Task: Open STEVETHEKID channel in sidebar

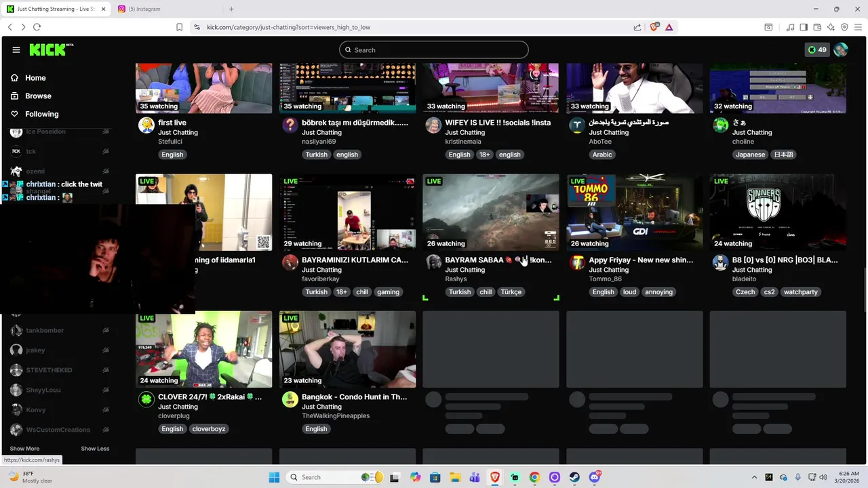Action: coord(49,370)
